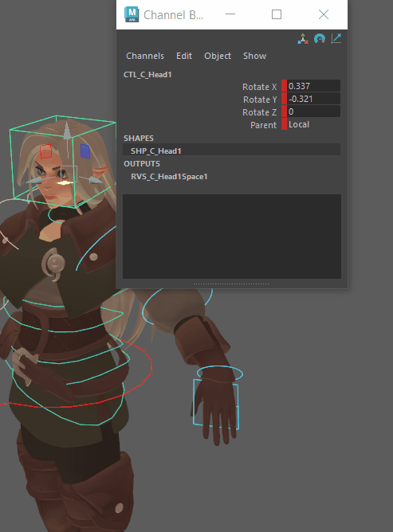Image resolution: width=393 pixels, height=532 pixels.
Task: Click the blue cube head control handle
Action: pyautogui.click(x=85, y=151)
